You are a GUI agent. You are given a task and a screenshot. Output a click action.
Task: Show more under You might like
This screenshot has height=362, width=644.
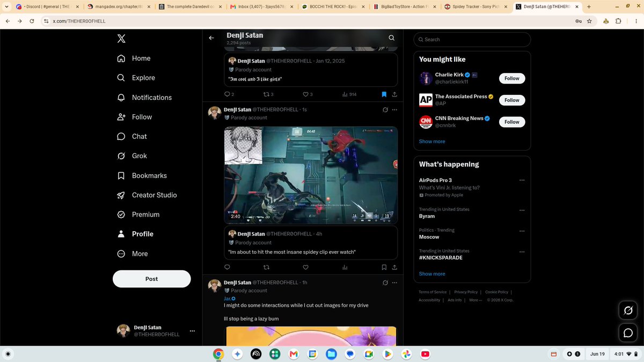tap(432, 142)
